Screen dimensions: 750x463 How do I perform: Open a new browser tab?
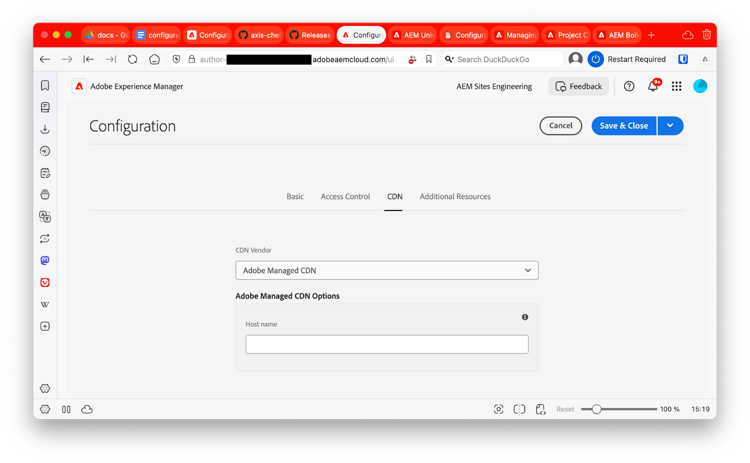click(651, 35)
